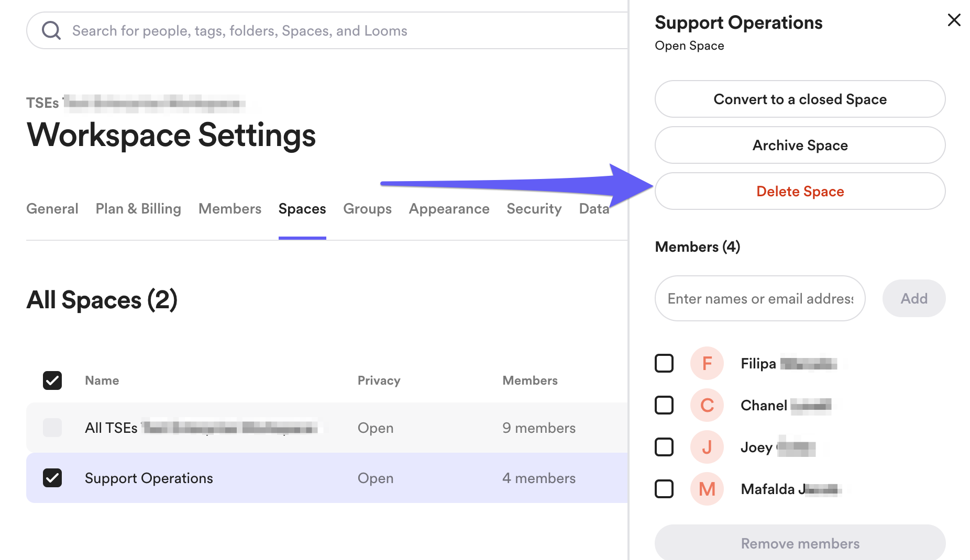Click Mafalda's M avatar

tap(707, 489)
